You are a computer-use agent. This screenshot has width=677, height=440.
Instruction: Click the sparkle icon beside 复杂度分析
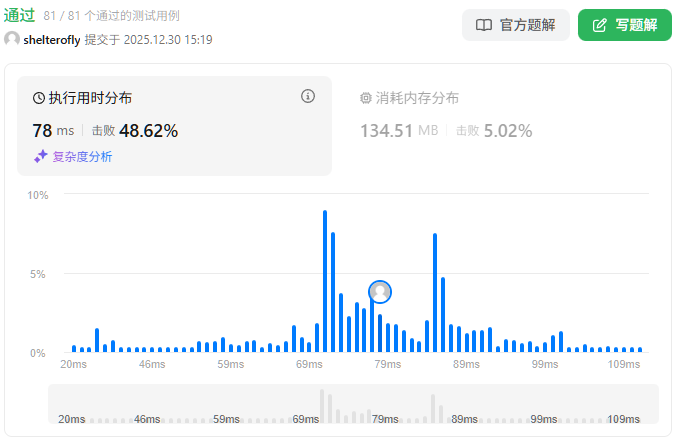click(x=41, y=156)
